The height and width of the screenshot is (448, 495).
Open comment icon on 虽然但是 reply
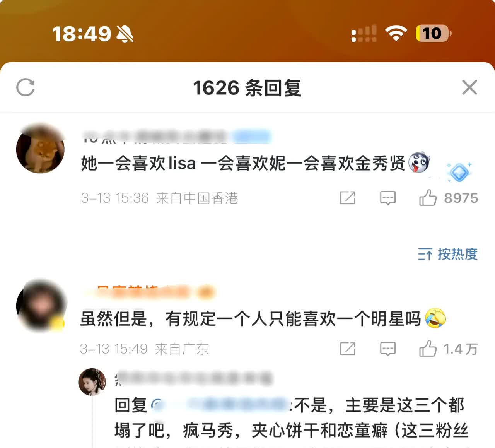coord(387,349)
